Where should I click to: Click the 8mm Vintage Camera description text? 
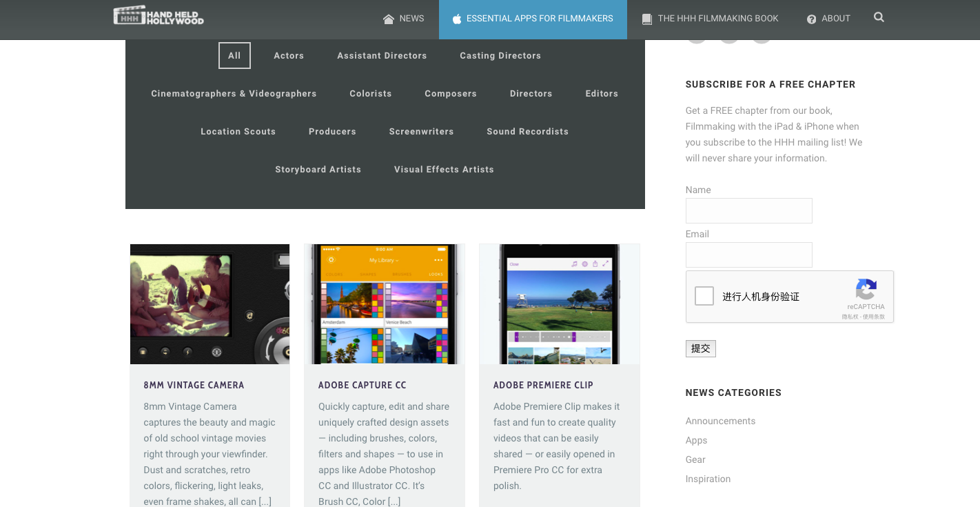coord(210,455)
